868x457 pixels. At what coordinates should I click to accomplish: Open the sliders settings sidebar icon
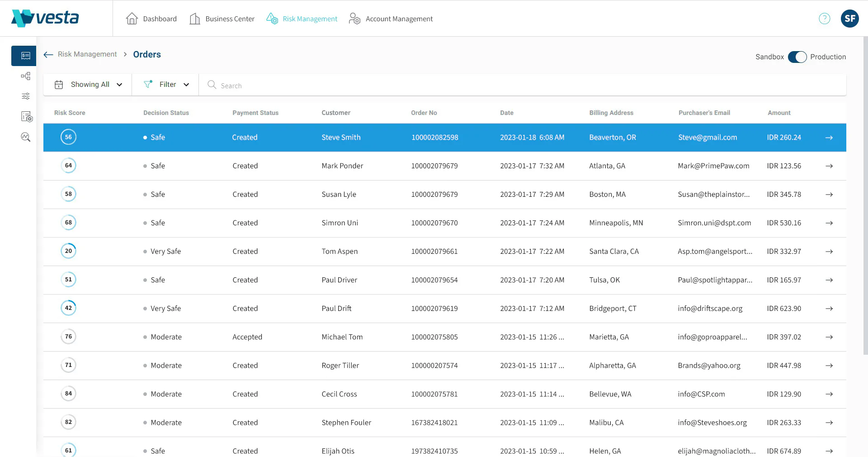26,96
